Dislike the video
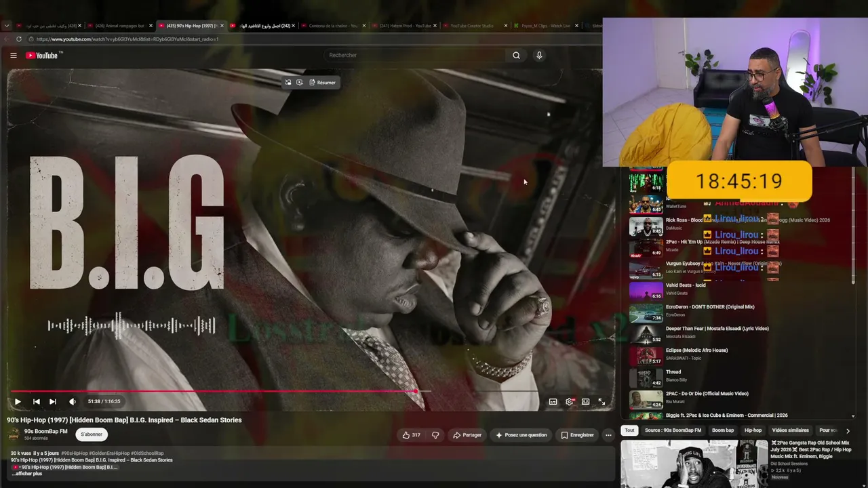Image resolution: width=868 pixels, height=488 pixels. pos(435,435)
